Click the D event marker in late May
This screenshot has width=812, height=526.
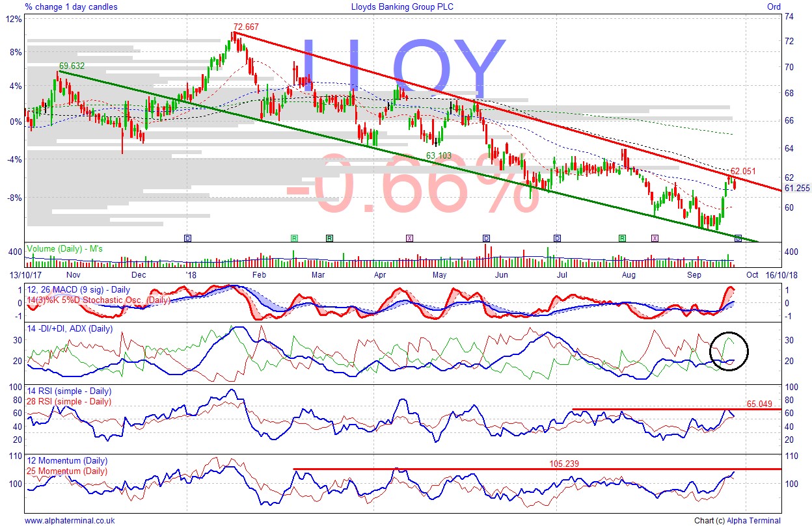coord(486,239)
